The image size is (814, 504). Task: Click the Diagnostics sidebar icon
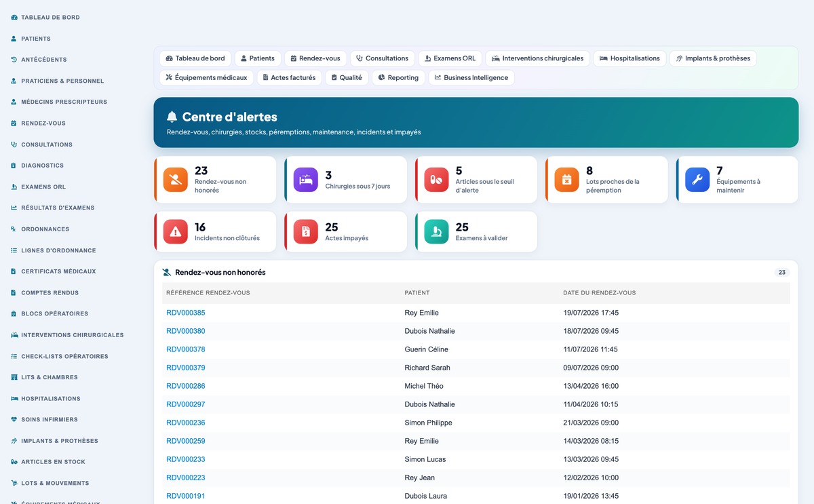click(x=14, y=166)
